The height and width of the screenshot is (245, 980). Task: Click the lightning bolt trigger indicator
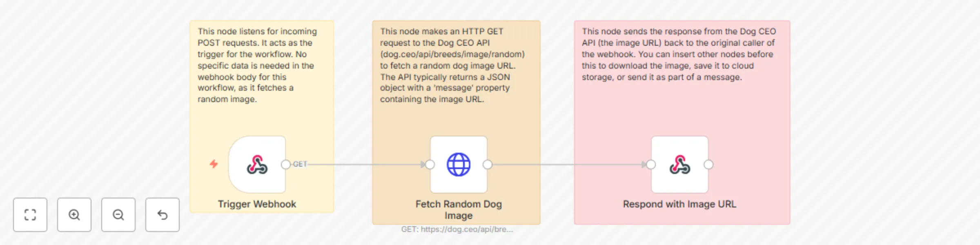tap(213, 165)
